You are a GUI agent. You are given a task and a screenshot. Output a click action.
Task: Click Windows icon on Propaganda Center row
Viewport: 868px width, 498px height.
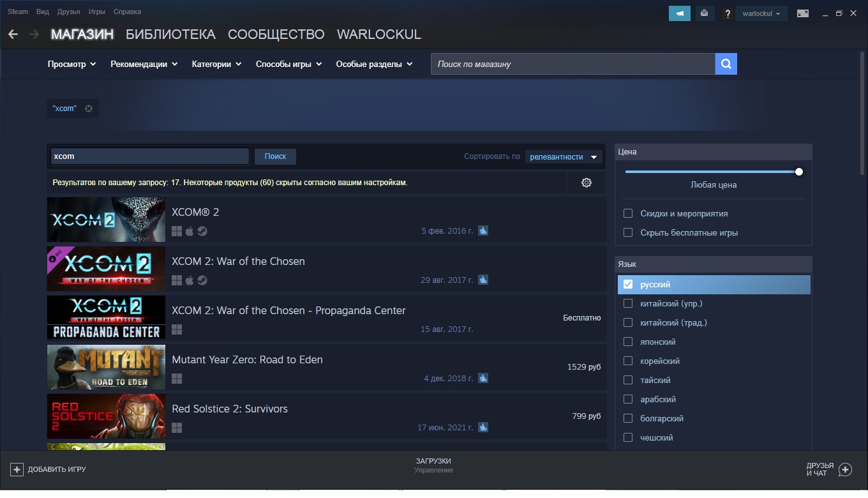pyautogui.click(x=177, y=329)
